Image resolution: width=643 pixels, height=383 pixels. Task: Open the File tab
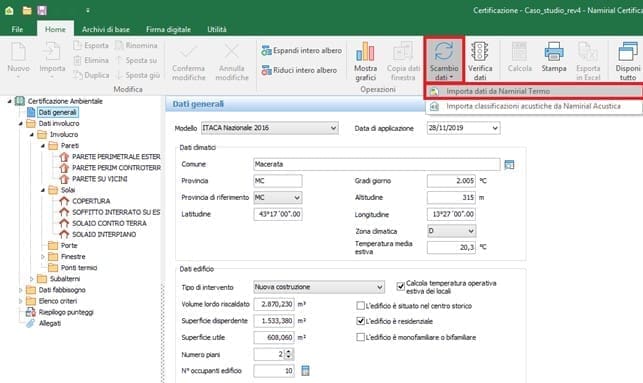(x=17, y=29)
